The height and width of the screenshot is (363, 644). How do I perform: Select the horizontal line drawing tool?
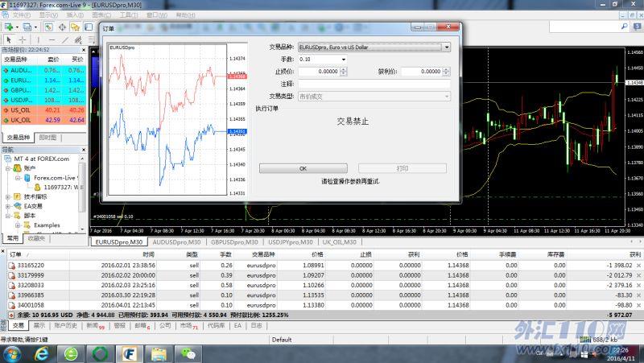click(52, 39)
